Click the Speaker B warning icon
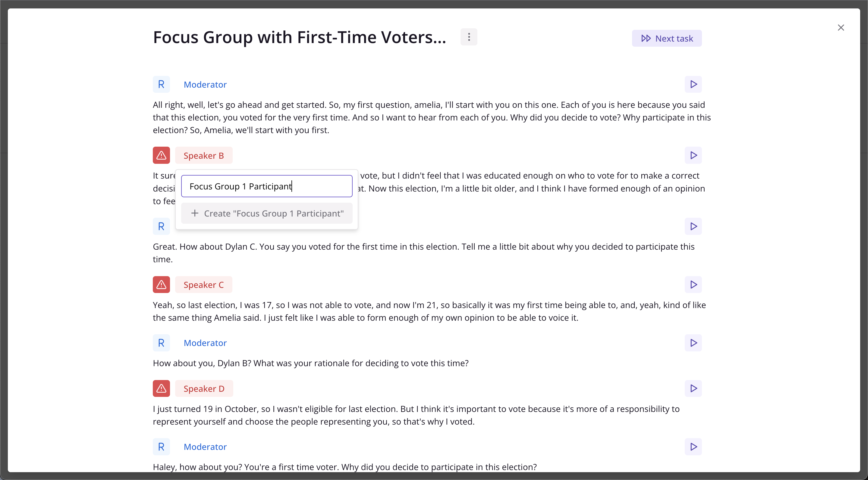Image resolution: width=868 pixels, height=480 pixels. (x=162, y=155)
